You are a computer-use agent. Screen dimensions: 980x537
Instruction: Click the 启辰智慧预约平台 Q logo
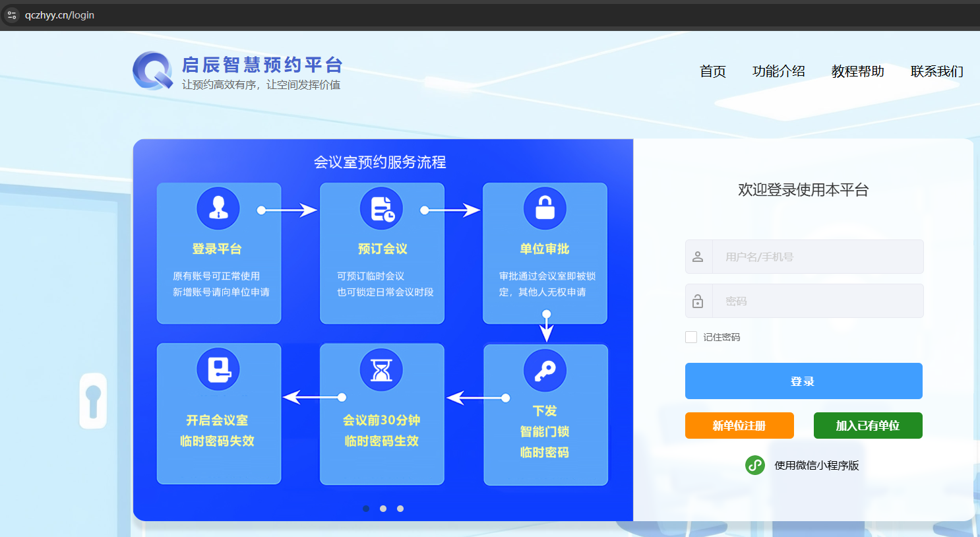click(x=152, y=71)
